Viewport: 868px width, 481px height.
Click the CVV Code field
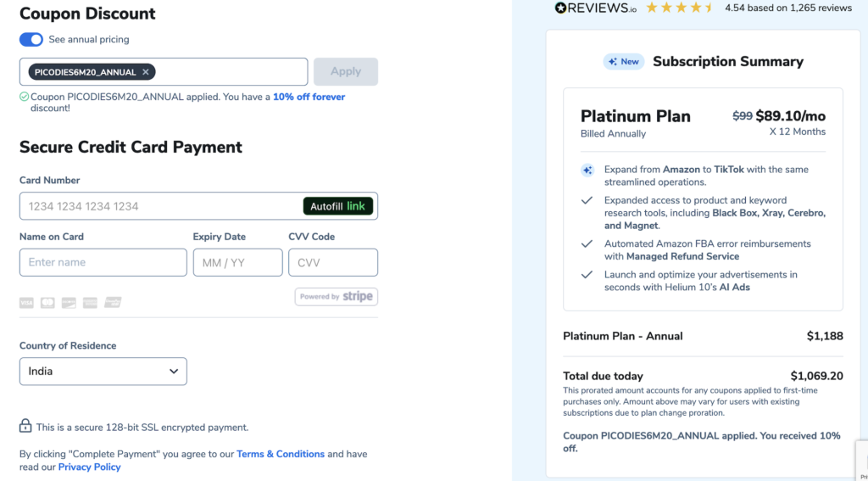tap(332, 262)
